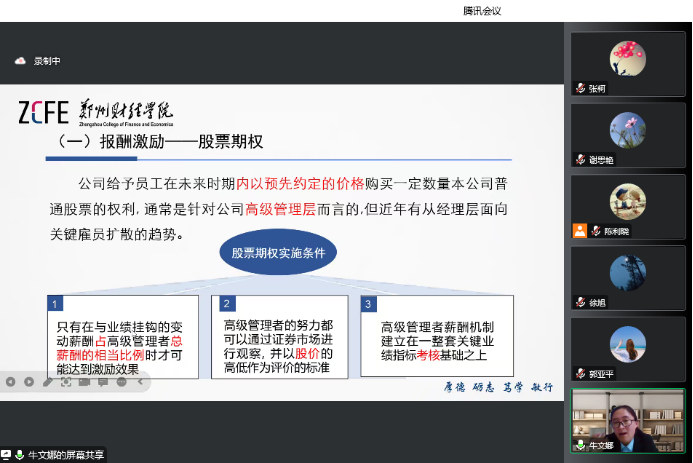Click the orange host badge beside 陈利晓

[579, 230]
